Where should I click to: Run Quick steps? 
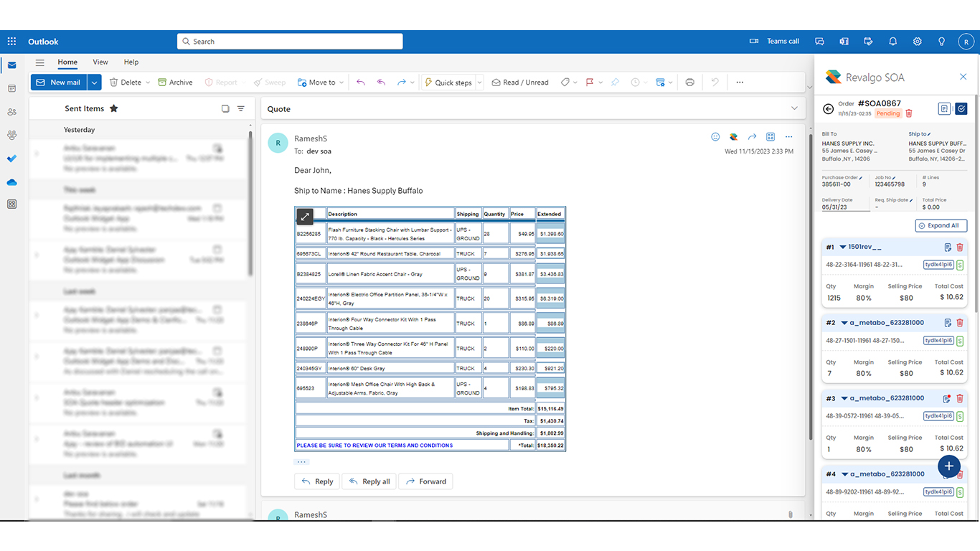[448, 83]
